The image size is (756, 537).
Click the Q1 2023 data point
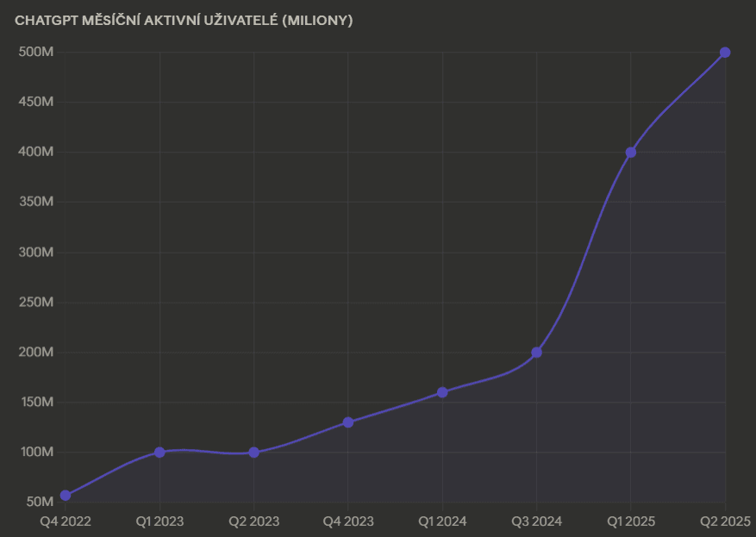pos(159,453)
